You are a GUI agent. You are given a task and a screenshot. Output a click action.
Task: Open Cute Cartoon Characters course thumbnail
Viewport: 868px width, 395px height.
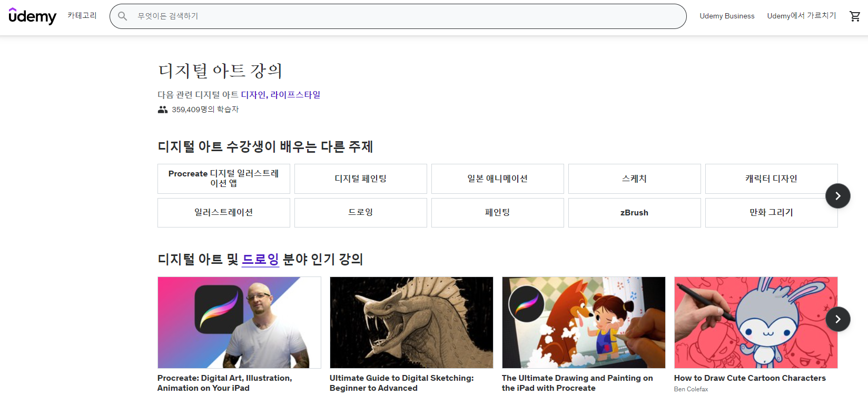click(756, 322)
